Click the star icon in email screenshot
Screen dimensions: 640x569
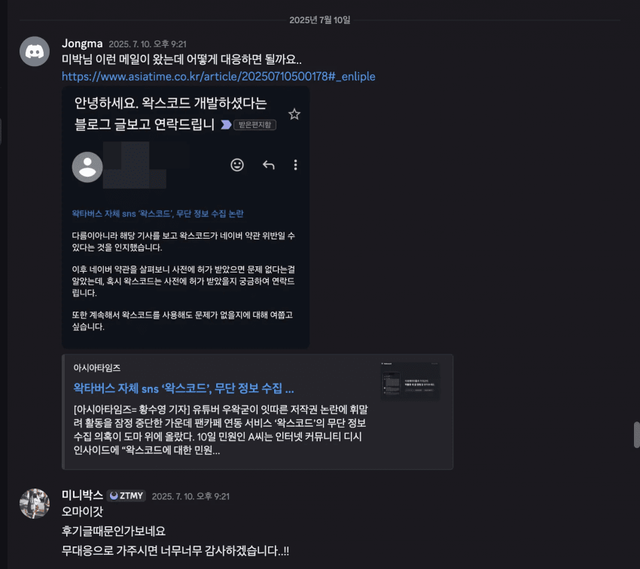point(294,114)
